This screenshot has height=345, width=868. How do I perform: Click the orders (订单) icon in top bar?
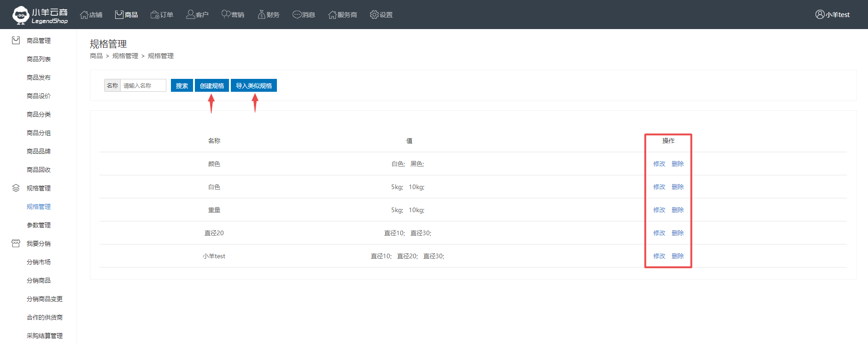coord(155,15)
